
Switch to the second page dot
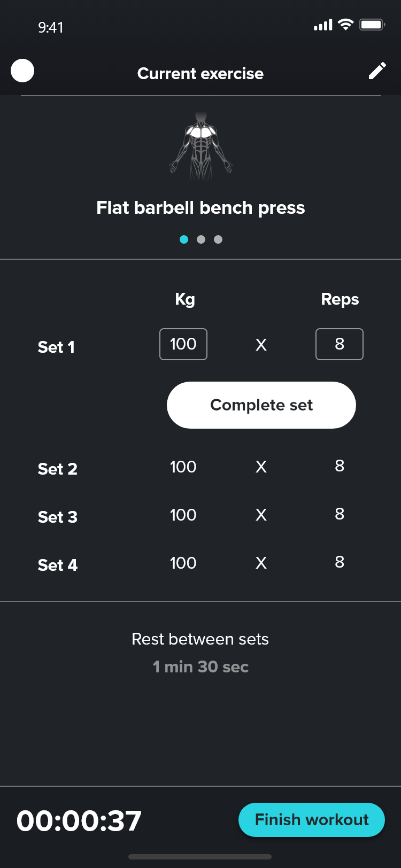[x=201, y=239]
